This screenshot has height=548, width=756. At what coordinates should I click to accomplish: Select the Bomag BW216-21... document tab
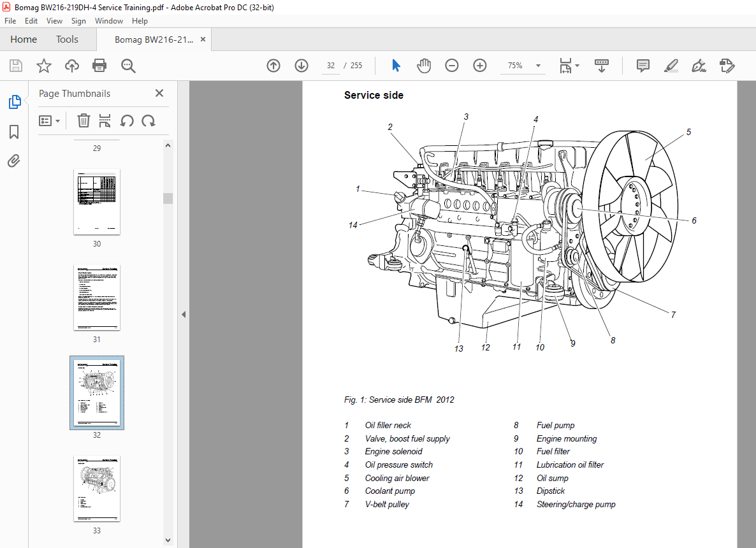coord(154,40)
